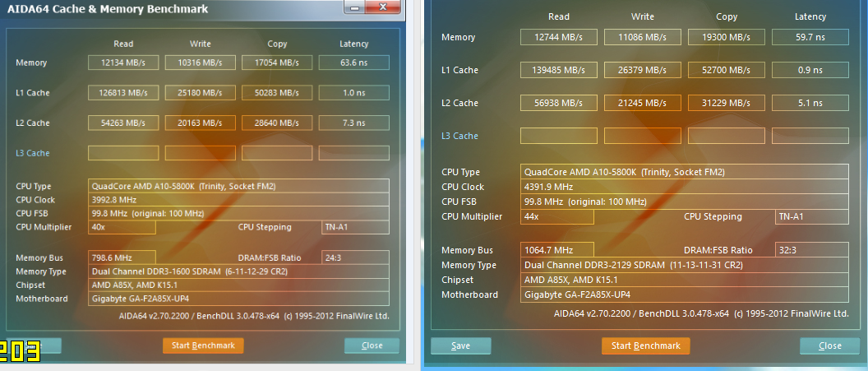Click the CPU FSB field in the left window
Screen dimensions: 868x371
point(238,213)
